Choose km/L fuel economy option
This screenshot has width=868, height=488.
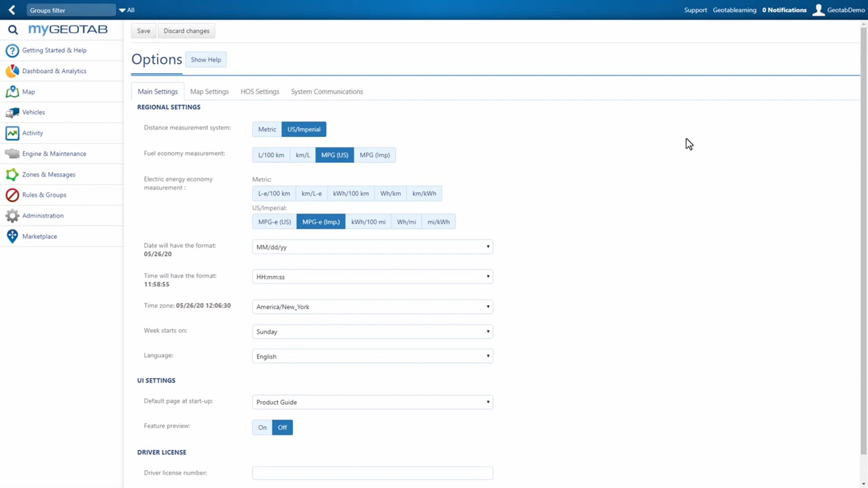(302, 155)
